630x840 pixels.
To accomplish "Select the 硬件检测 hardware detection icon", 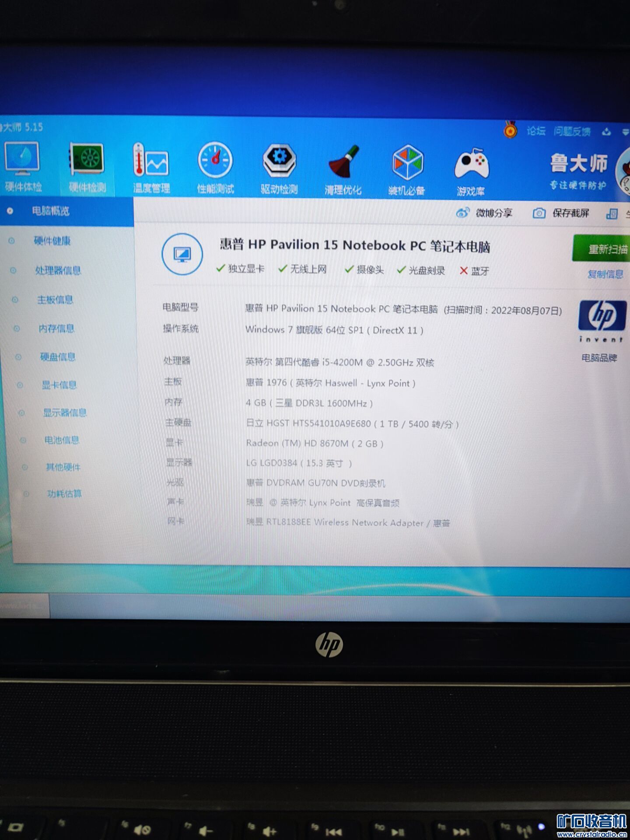I will (x=87, y=168).
